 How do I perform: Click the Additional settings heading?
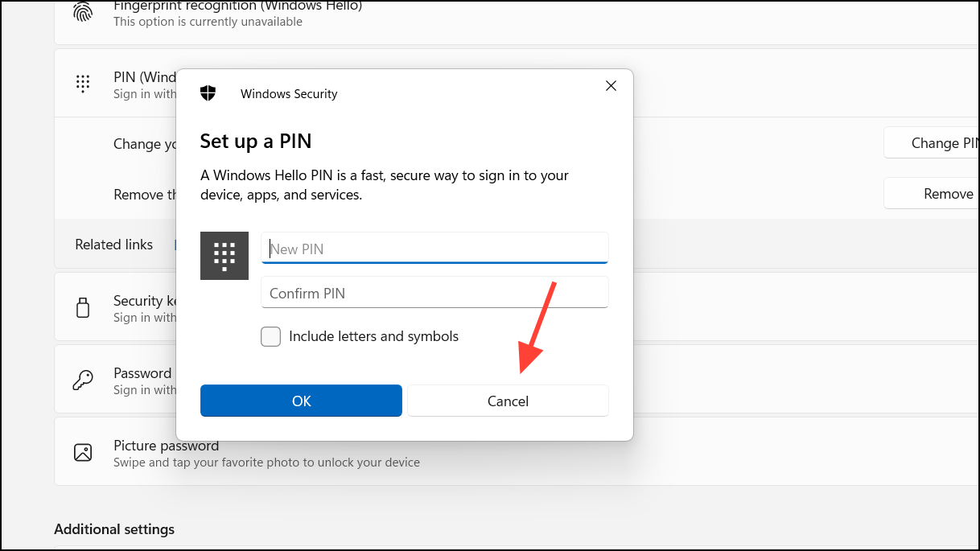pos(113,529)
